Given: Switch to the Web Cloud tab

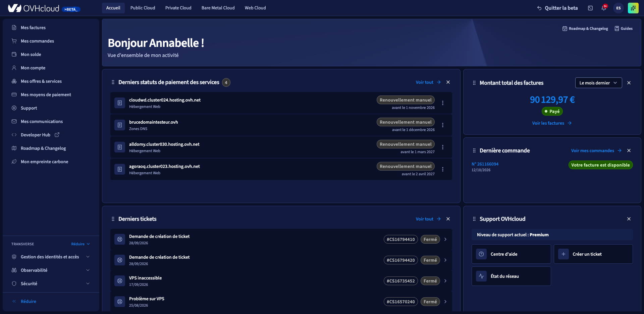Looking at the screenshot, I should pos(255,8).
